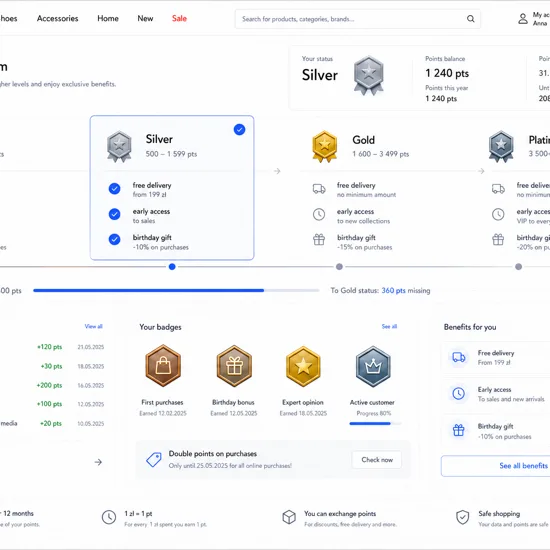Toggle Silver free delivery checkmark

[114, 189]
